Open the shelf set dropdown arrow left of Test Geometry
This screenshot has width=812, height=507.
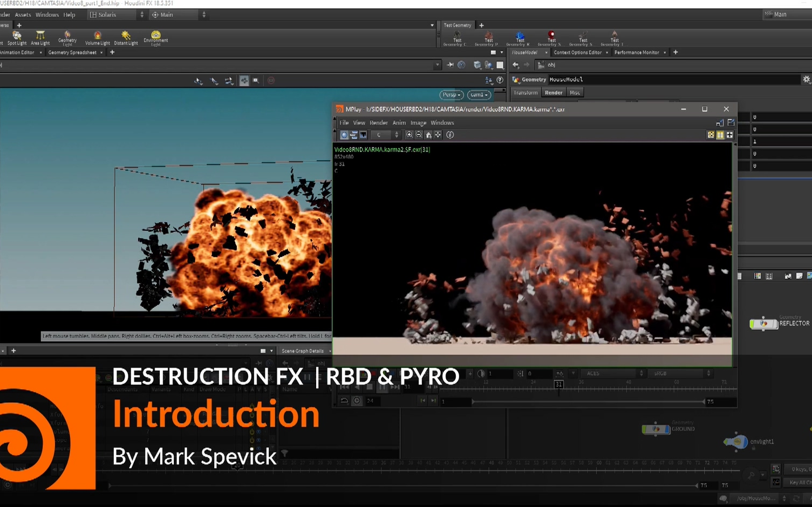432,25
